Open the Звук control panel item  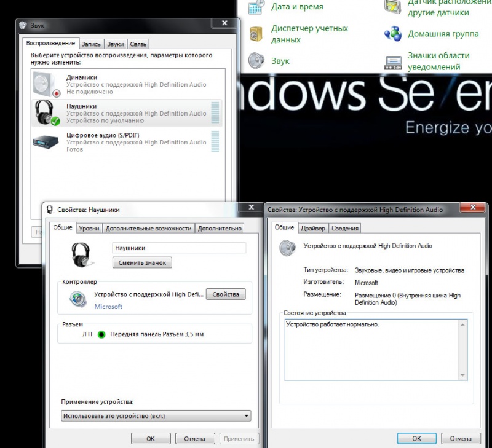pos(280,61)
